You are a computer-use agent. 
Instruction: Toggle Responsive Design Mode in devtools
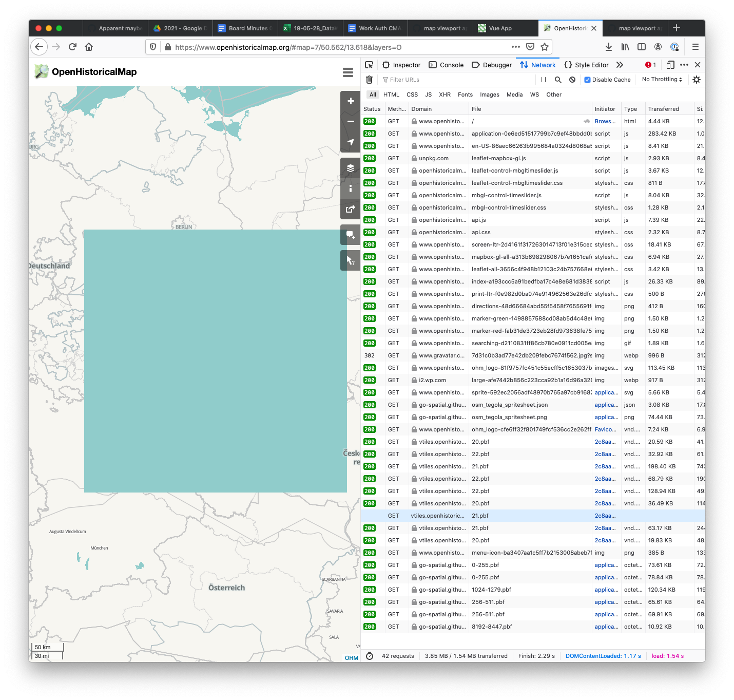pyautogui.click(x=670, y=65)
